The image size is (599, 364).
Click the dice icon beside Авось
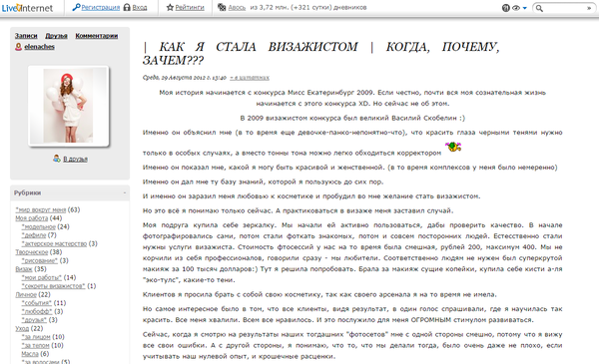coord(222,7)
